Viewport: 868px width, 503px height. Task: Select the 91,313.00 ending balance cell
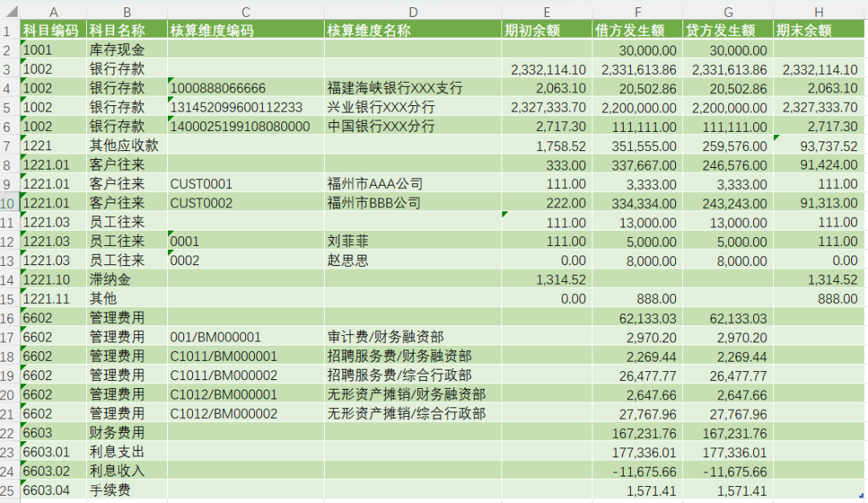819,203
